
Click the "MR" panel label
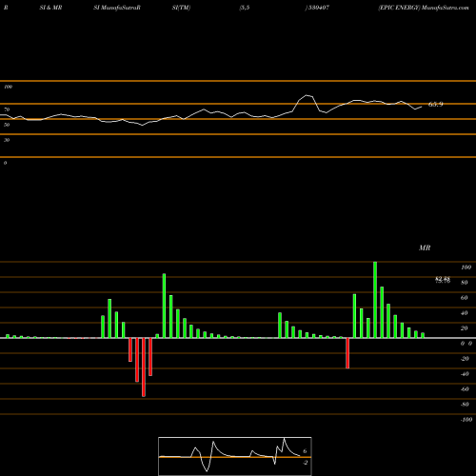(425, 248)
